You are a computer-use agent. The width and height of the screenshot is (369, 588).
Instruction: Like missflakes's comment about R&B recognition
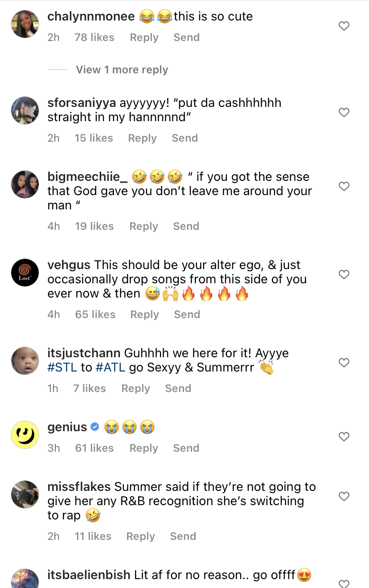[344, 496]
